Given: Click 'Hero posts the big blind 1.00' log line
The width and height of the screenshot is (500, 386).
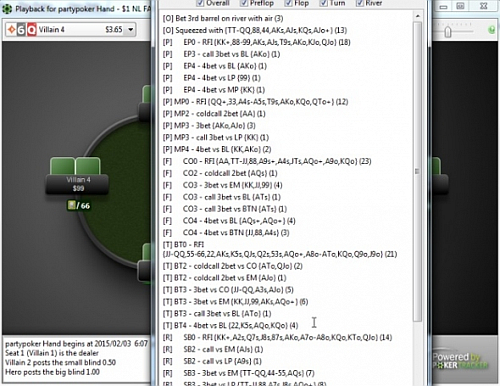Looking at the screenshot, I should [52, 372].
